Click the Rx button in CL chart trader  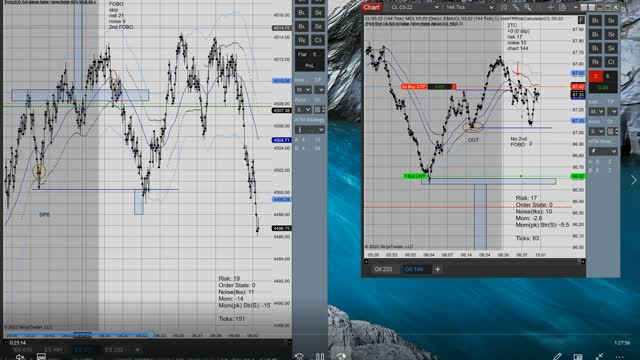coord(595,62)
